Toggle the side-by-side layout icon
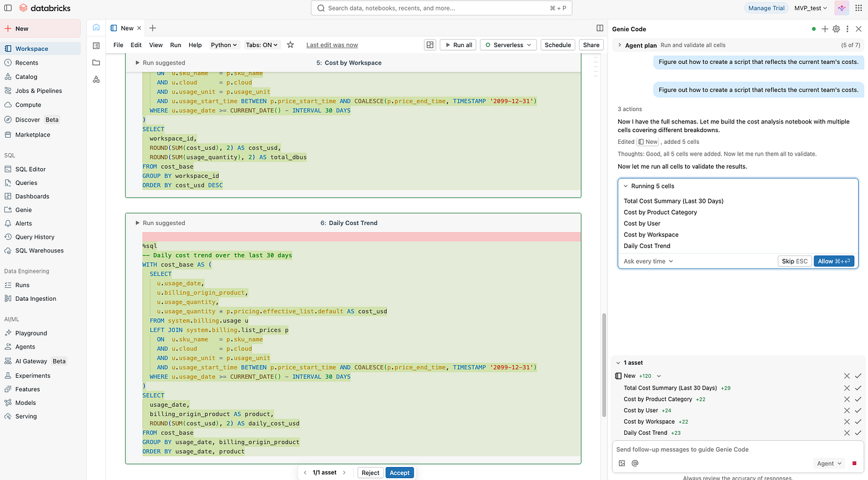 click(600, 28)
